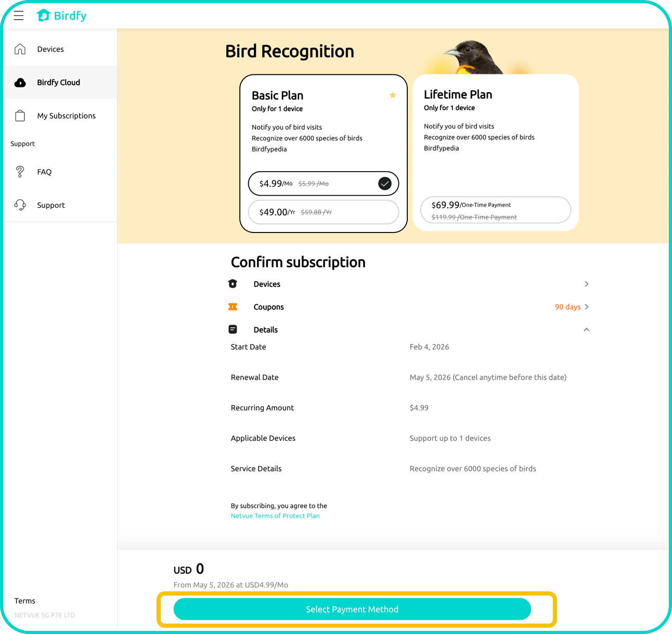Collapse the Details section chevron

[x=586, y=330]
